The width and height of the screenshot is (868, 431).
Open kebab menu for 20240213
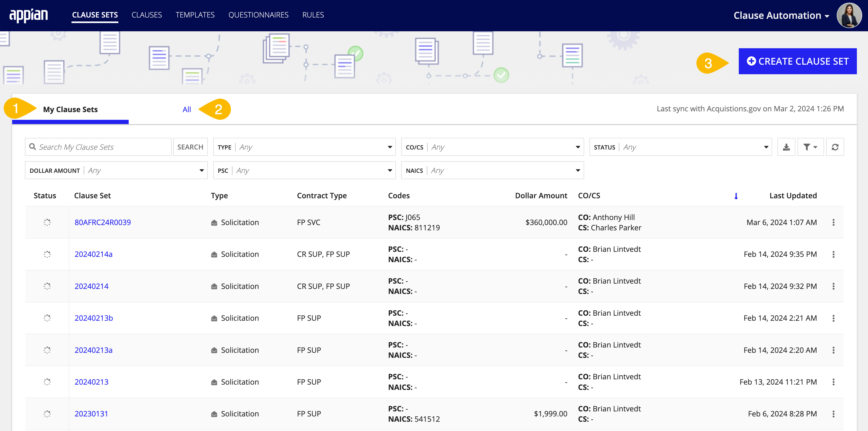tap(833, 382)
